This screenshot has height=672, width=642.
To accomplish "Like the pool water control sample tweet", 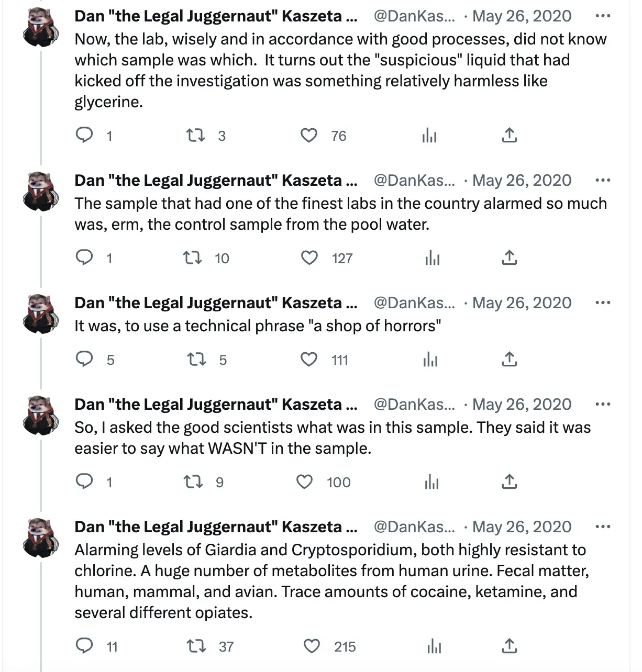I will [x=309, y=258].
